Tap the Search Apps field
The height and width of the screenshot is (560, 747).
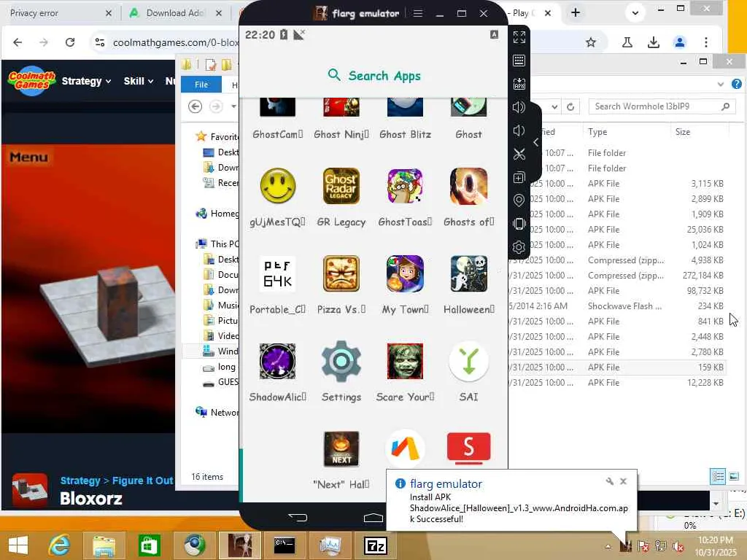374,75
